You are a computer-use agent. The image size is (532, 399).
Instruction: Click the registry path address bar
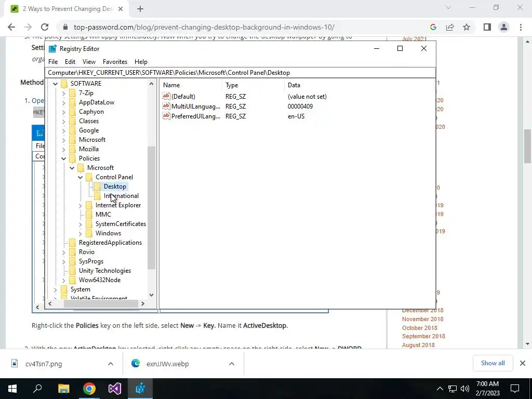click(x=240, y=73)
